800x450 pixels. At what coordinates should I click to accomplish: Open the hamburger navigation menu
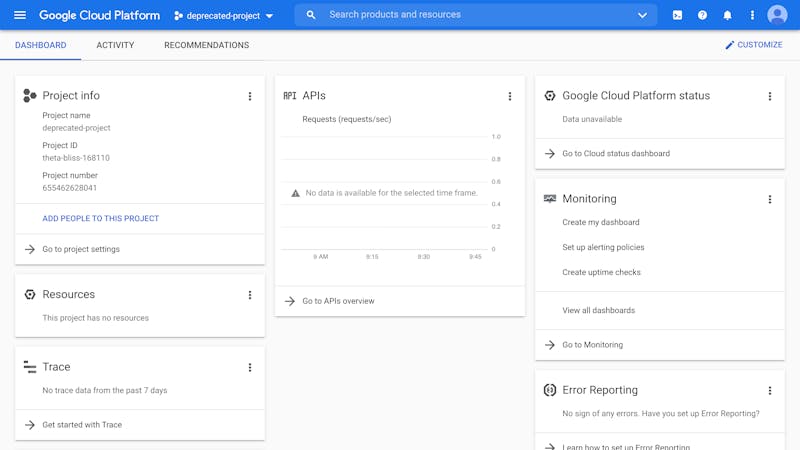[20, 15]
